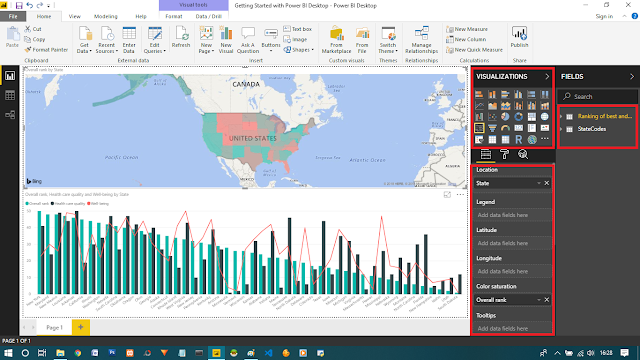640x360 pixels.
Task: Select the Clustered bar chart visualization
Action: pyautogui.click(x=505, y=95)
